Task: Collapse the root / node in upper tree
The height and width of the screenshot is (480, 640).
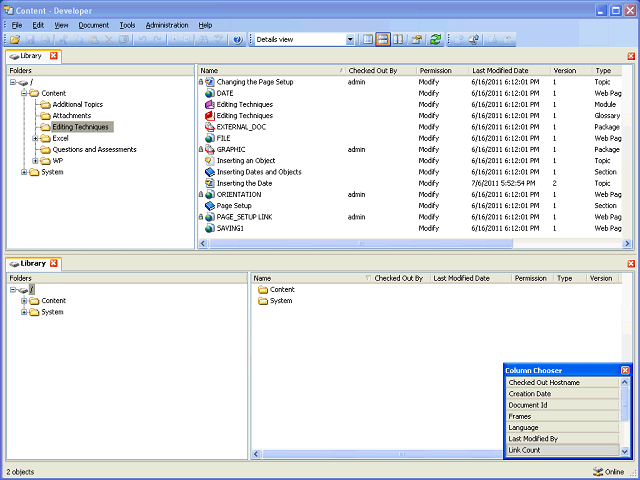Action: [13, 82]
